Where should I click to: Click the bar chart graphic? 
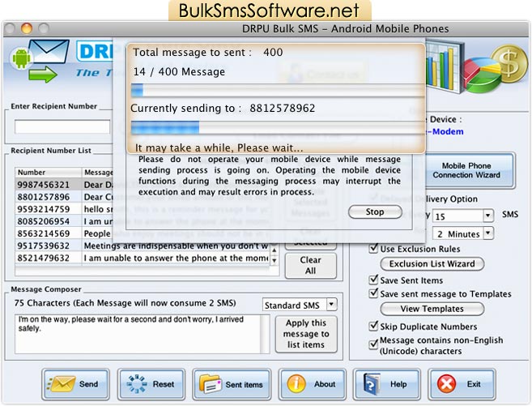[x=445, y=66]
